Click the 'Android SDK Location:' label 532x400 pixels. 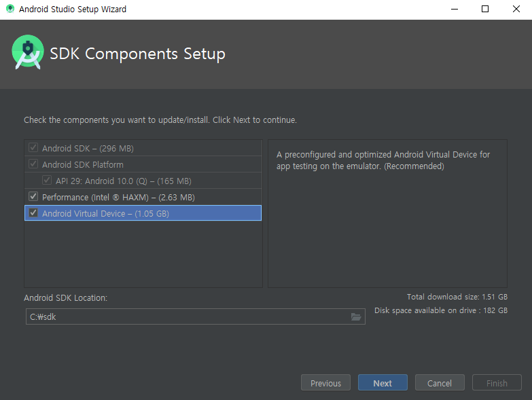click(x=65, y=298)
